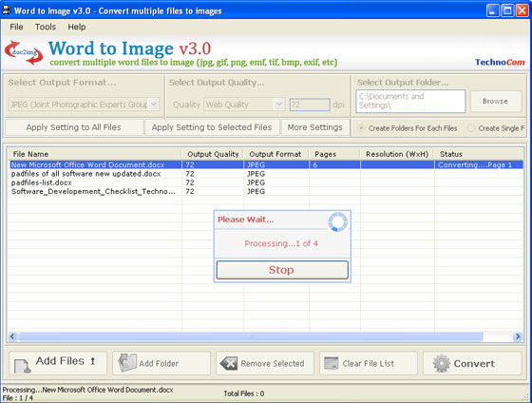Image resolution: width=532 pixels, height=403 pixels.
Task: Click JPEG format cell of padfiles-list.docx
Action: tap(276, 182)
